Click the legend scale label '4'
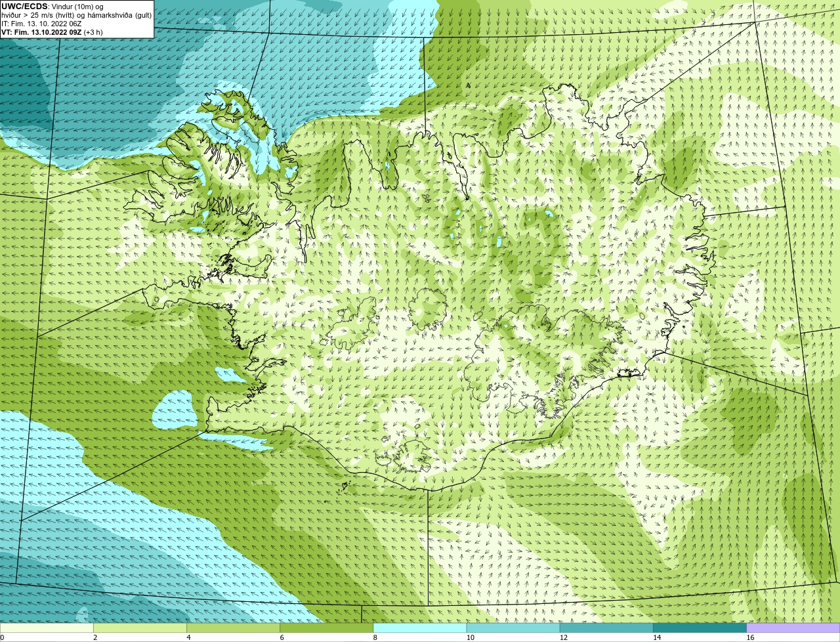The height and width of the screenshot is (642, 840). (188, 637)
